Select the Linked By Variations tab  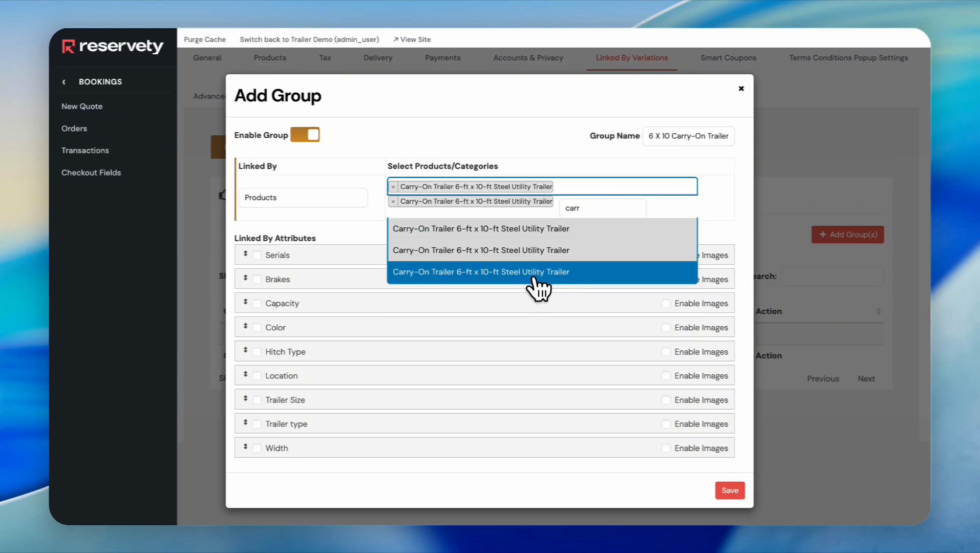(632, 58)
